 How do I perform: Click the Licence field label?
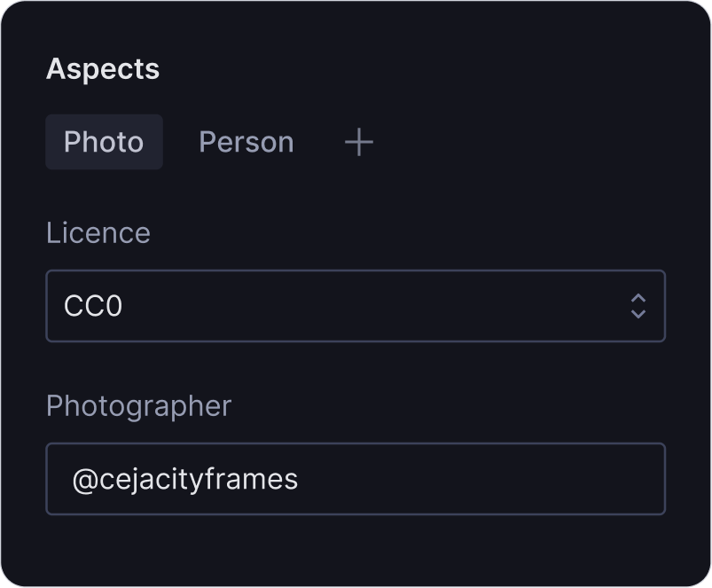pos(98,233)
